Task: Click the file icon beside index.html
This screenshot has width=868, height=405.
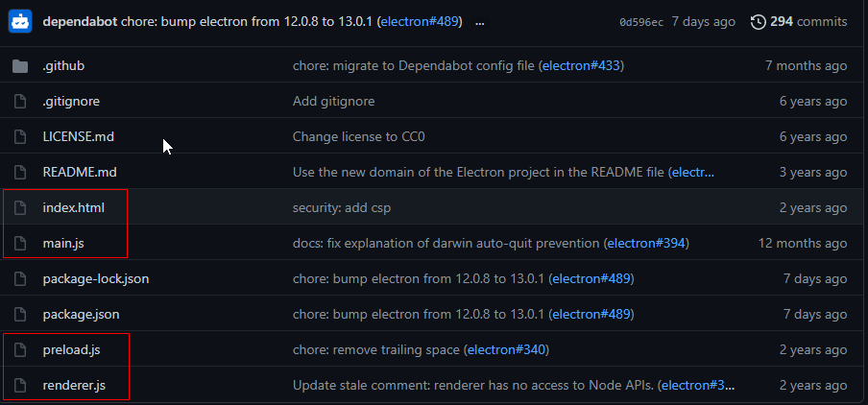Action: click(x=20, y=207)
